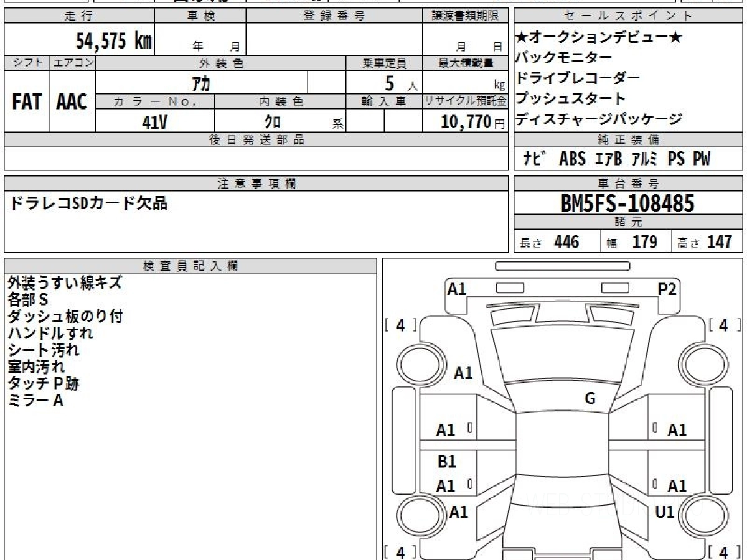Image resolution: width=747 pixels, height=560 pixels.
Task: Click the mileage value 54,575 km
Action: point(114,41)
